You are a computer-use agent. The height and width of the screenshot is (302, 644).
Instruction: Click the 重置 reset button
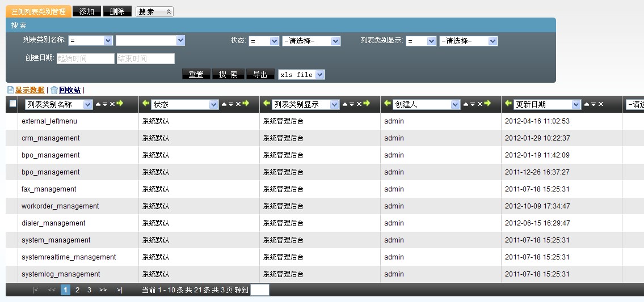[x=196, y=74]
